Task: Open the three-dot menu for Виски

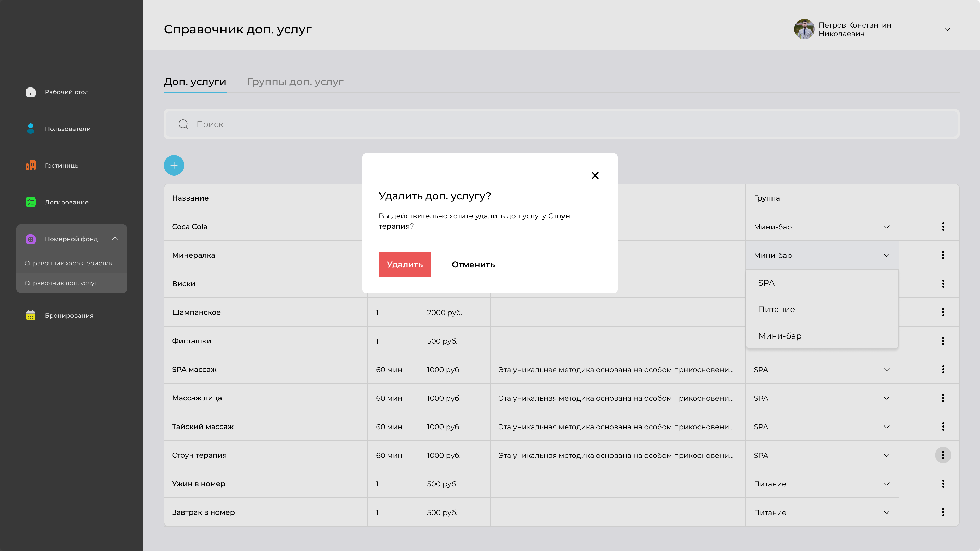Action: pos(943,284)
